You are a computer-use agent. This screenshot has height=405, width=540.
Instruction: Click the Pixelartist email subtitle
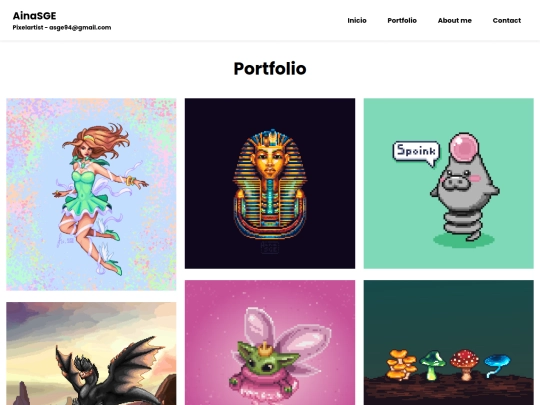pyautogui.click(x=62, y=28)
